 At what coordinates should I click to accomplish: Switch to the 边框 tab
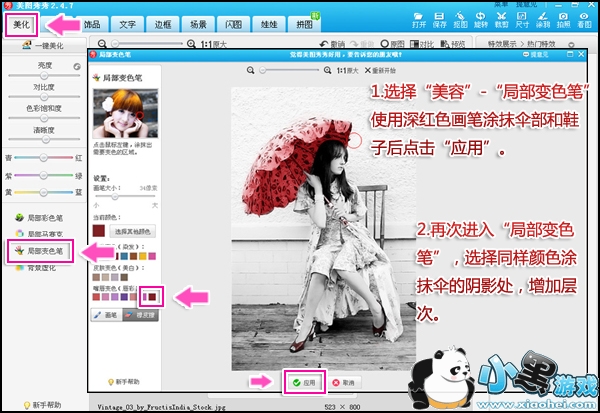click(161, 21)
